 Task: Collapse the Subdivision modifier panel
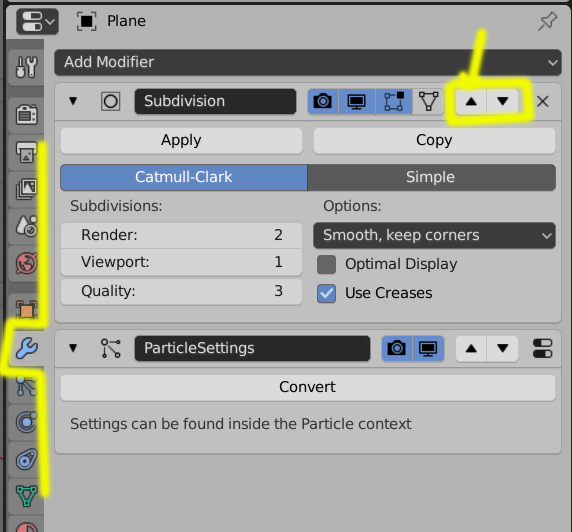[73, 101]
